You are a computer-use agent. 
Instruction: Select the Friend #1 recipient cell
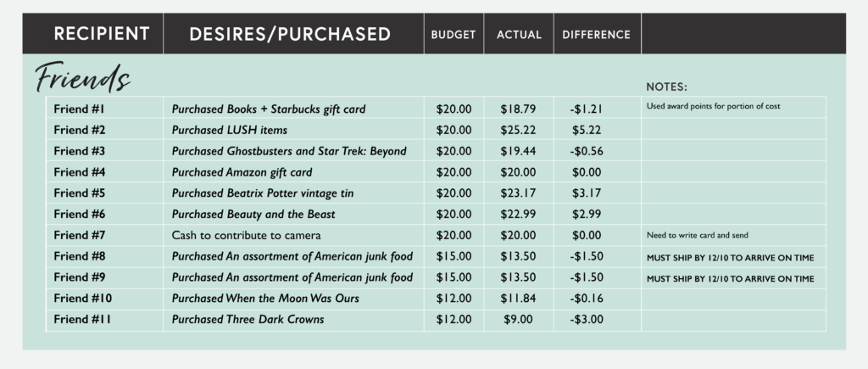coord(104,109)
